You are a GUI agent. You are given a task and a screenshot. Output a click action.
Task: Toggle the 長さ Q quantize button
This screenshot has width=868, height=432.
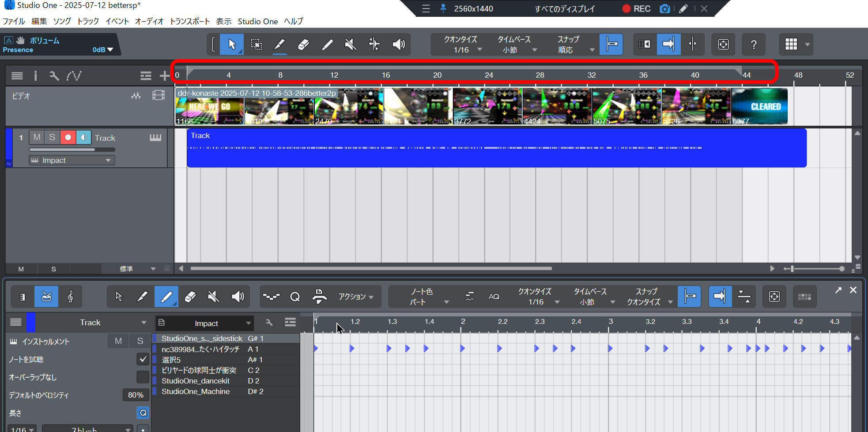point(143,413)
